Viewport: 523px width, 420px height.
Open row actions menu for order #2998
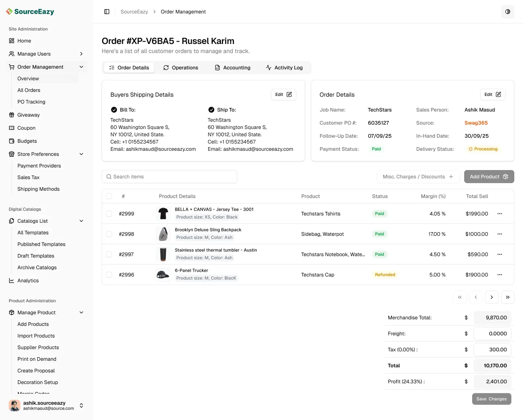[x=500, y=234]
